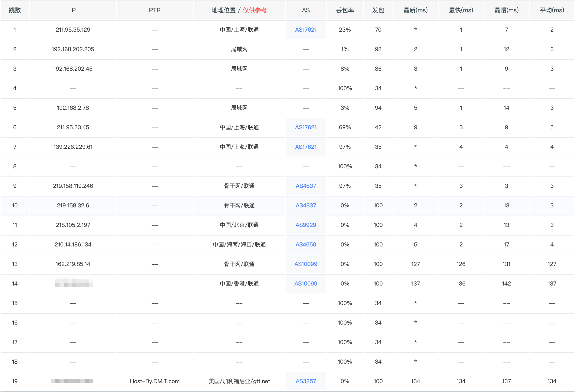Click IP address 218.105.2.197
Image resolution: width=575 pixels, height=392 pixels.
(x=73, y=225)
